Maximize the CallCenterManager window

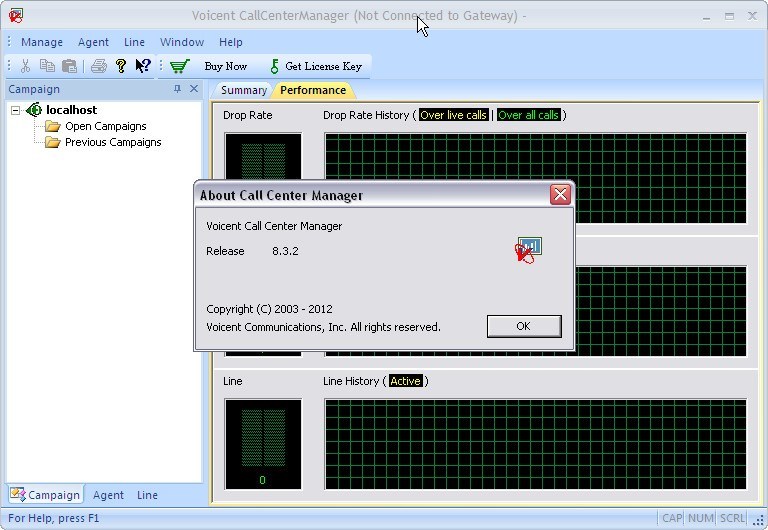pos(729,16)
